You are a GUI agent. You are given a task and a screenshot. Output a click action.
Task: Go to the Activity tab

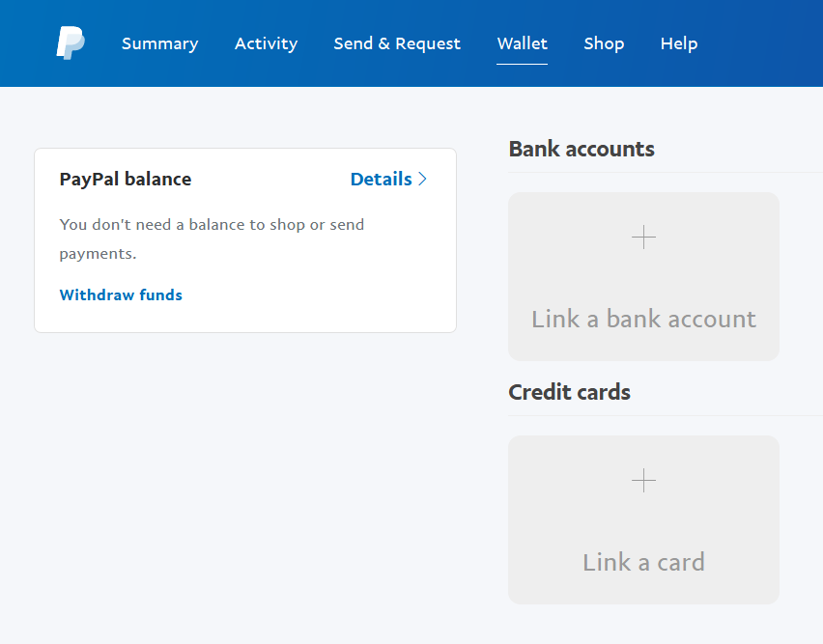(x=266, y=43)
